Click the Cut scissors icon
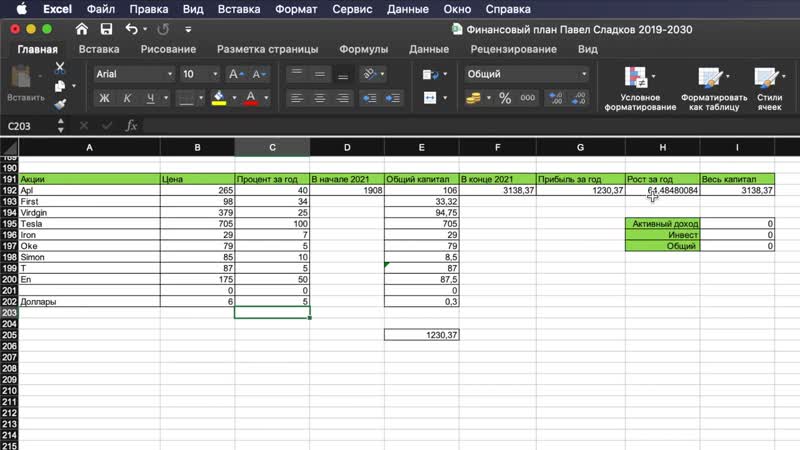800x450 pixels. click(60, 68)
